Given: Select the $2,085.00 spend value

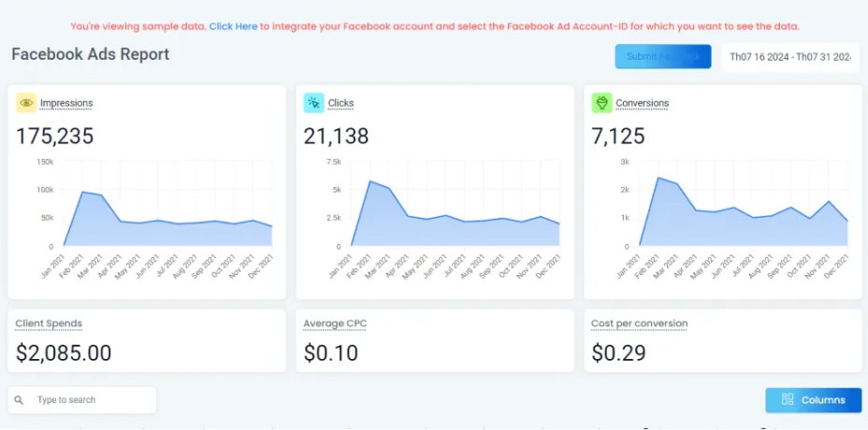Looking at the screenshot, I should coord(64,352).
